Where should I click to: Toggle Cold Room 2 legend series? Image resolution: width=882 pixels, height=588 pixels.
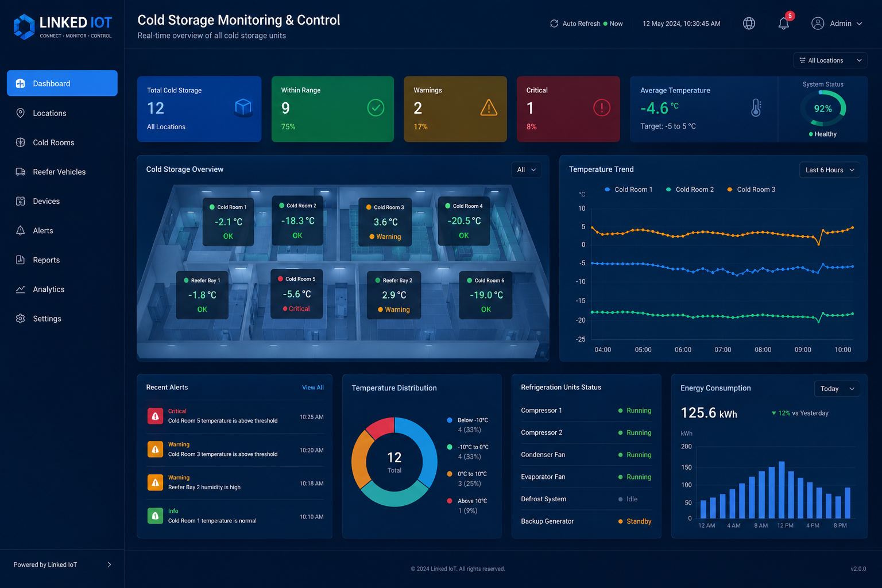click(x=690, y=189)
